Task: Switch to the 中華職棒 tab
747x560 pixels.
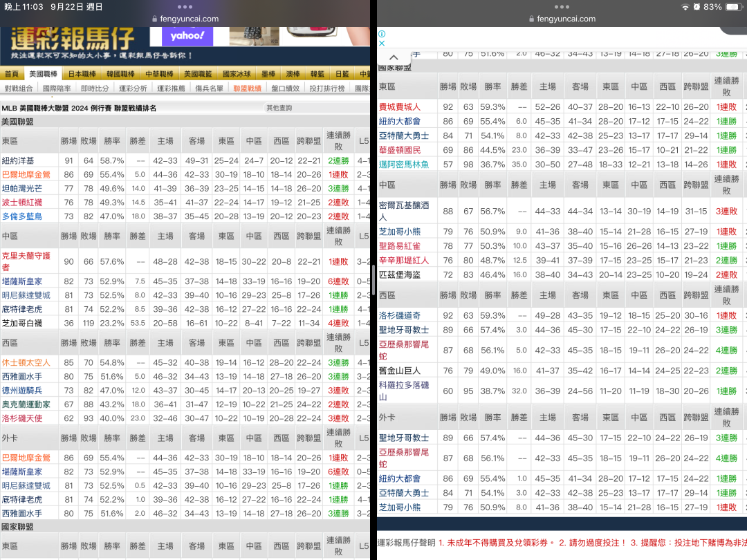Action: click(x=159, y=74)
